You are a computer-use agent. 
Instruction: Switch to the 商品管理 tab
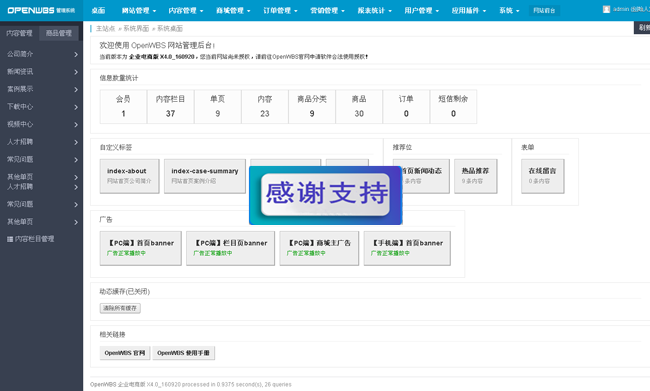59,33
